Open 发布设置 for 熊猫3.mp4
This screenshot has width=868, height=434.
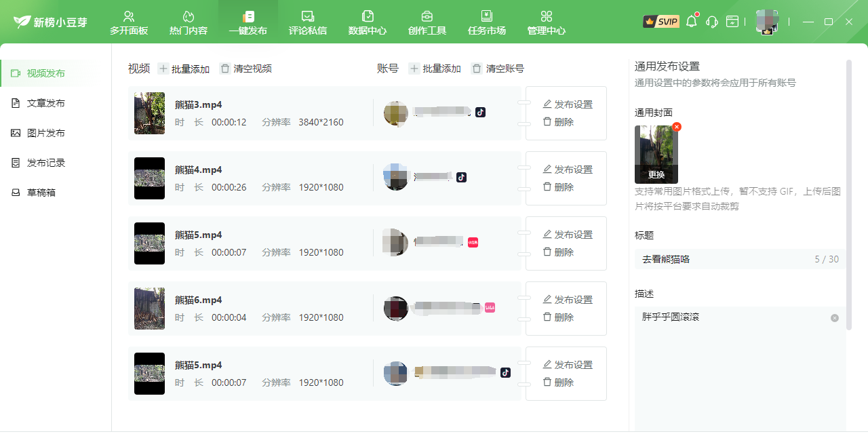[568, 104]
